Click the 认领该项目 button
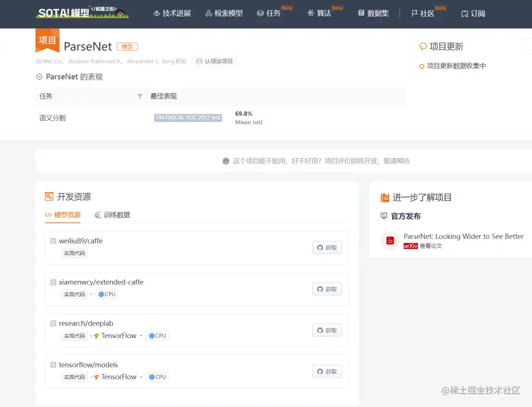Viewport: 532px width, 407px height. click(x=215, y=62)
